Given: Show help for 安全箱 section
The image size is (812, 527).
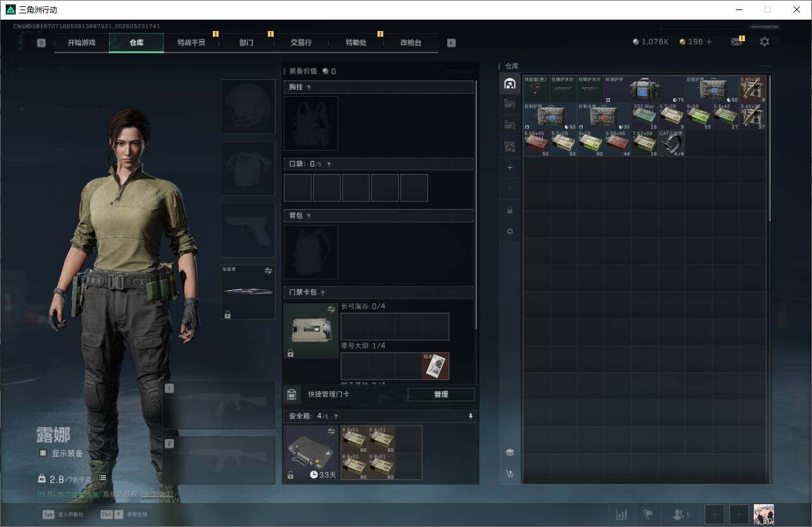Looking at the screenshot, I should pos(335,416).
